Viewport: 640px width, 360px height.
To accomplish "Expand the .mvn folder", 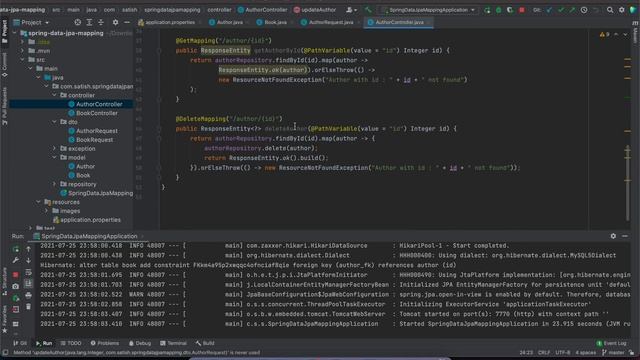I will click(x=22, y=51).
